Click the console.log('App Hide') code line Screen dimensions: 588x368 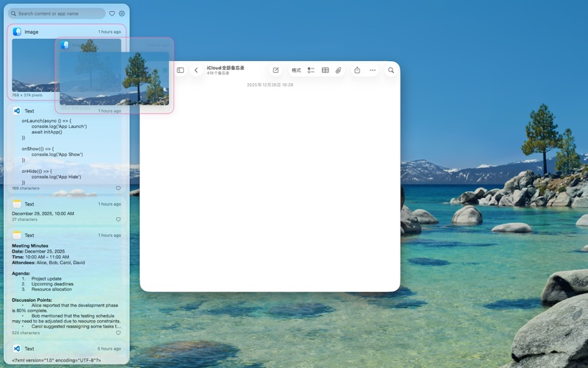pos(57,177)
